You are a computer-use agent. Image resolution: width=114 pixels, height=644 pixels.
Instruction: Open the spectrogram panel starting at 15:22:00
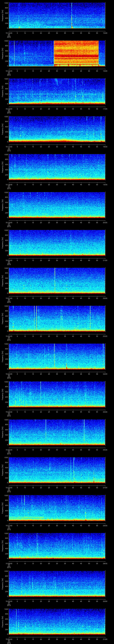pyautogui.click(x=57, y=318)
